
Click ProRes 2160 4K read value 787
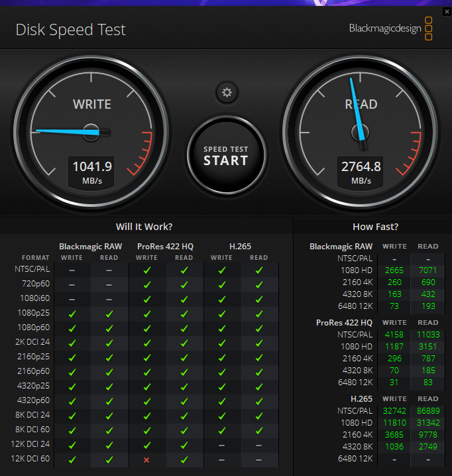[x=428, y=359]
